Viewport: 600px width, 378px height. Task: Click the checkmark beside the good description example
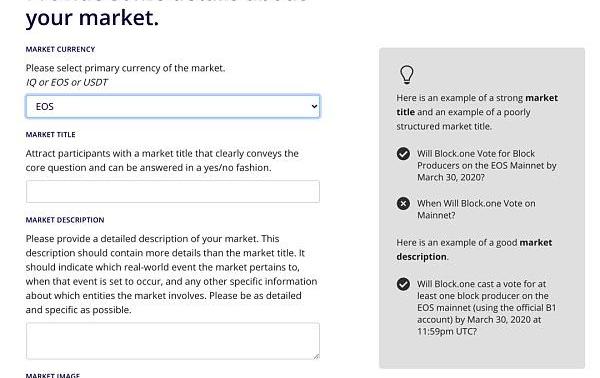point(403,284)
